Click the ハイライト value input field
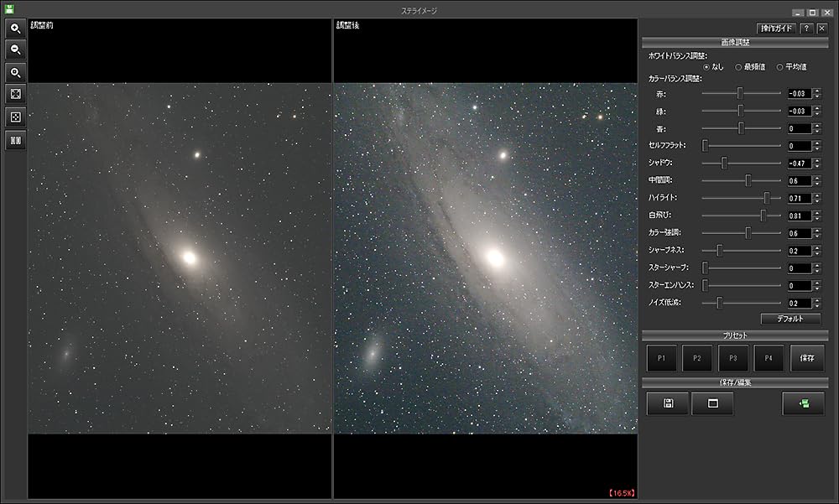 click(799, 198)
